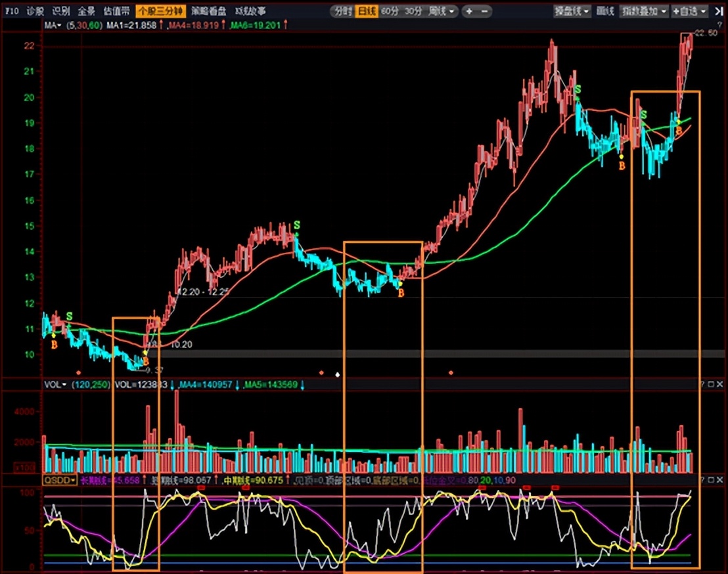Viewport: 728px width, 574px height.
Task: Click the F10 company info button
Action: coord(12,11)
